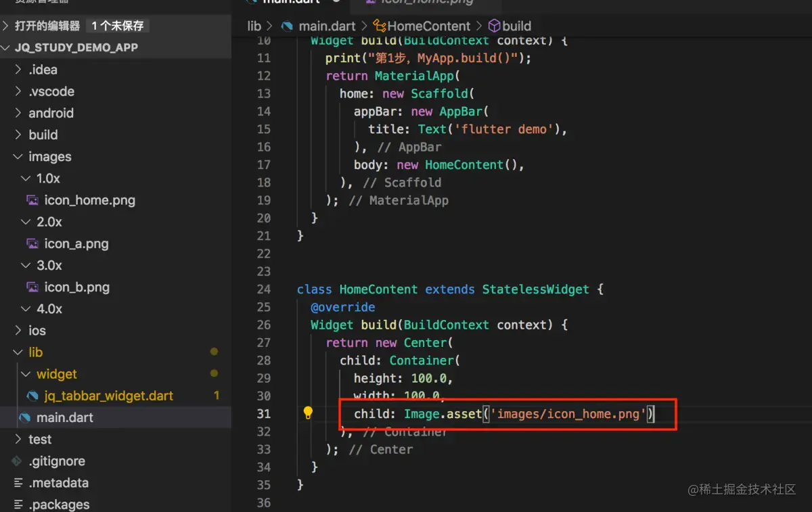Screen dimensions: 812x512
Task: Select main.dart in the file tree
Action: click(x=65, y=417)
